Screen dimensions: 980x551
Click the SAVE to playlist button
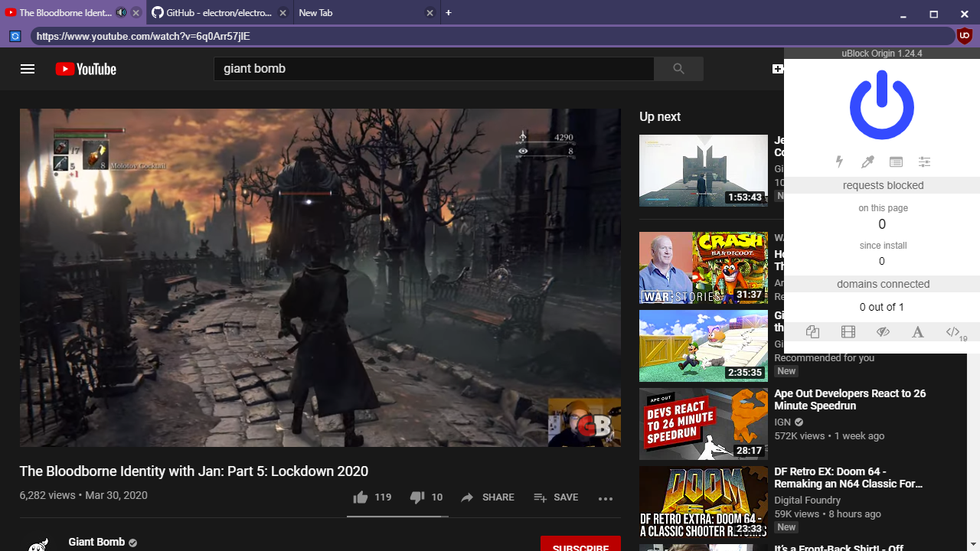[556, 497]
